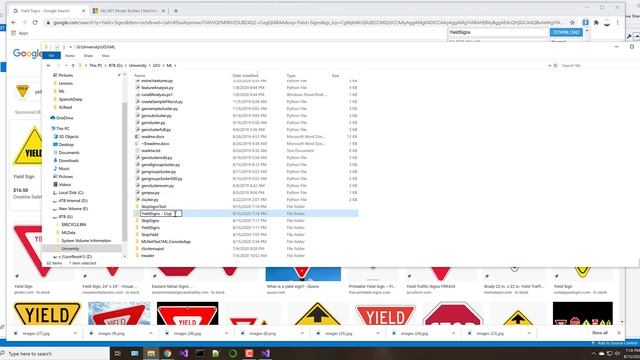
Task: Expand options for images (24).jpg download
Action: (x=453, y=333)
